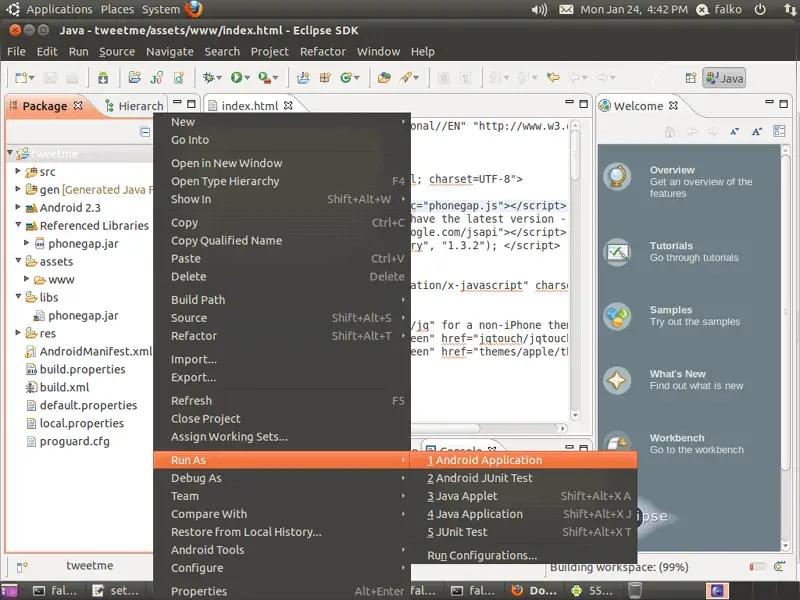Close the Welcome view tab
Image resolution: width=800 pixels, height=600 pixels.
coord(673,106)
